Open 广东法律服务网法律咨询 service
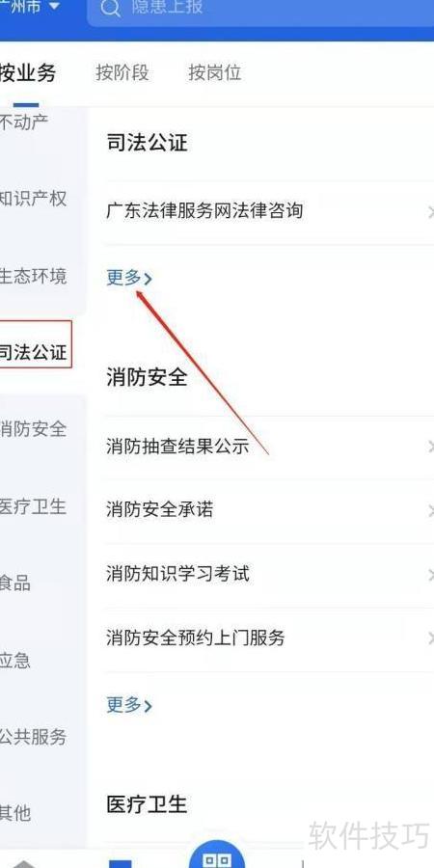 (269, 211)
